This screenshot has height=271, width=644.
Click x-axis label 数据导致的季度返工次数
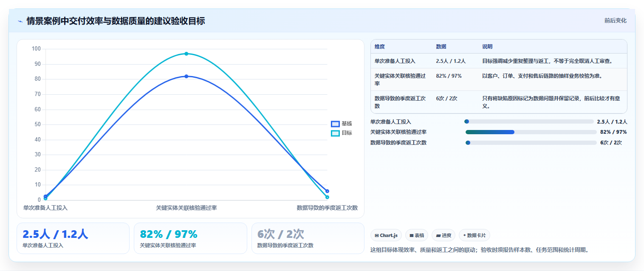[327, 208]
